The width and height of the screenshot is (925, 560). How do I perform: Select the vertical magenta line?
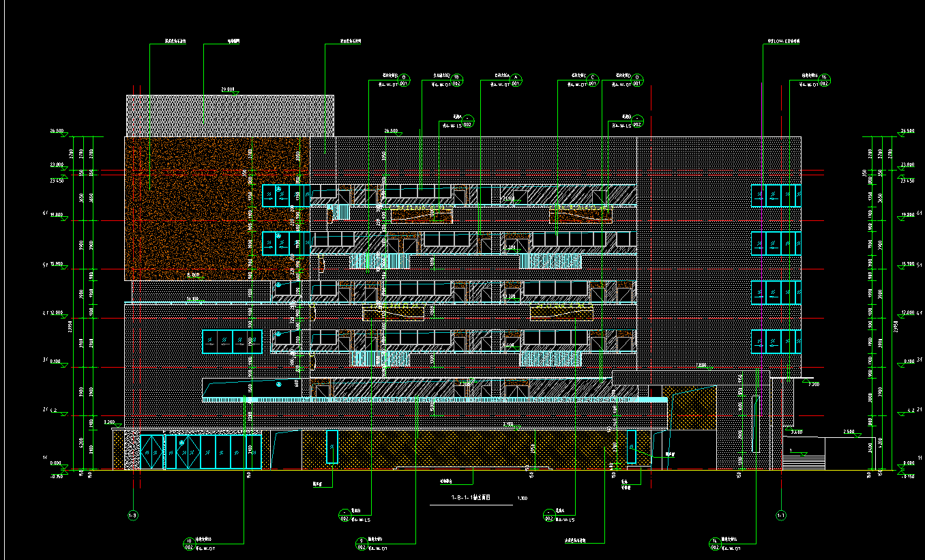[x=761, y=273]
